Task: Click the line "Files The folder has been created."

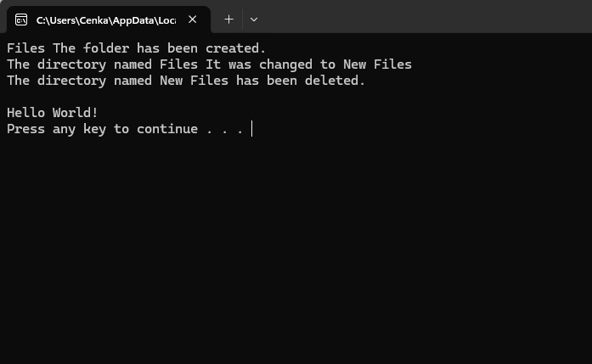Action: (136, 48)
